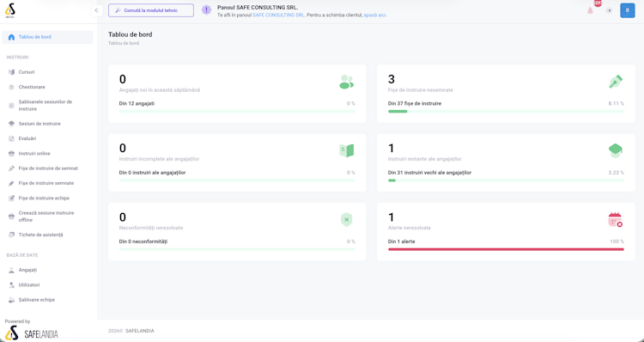
Task: Open 'Creează sesiune instruire offline' text
Action: pyautogui.click(x=46, y=217)
